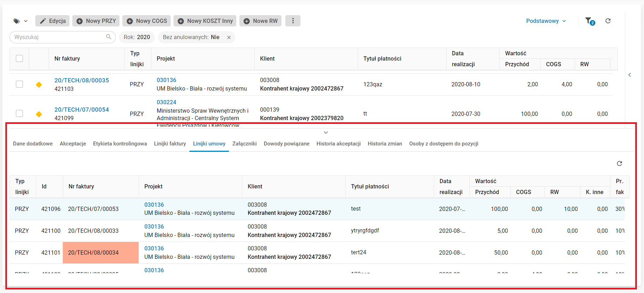Collapse the details panel with chevron

pos(326,132)
